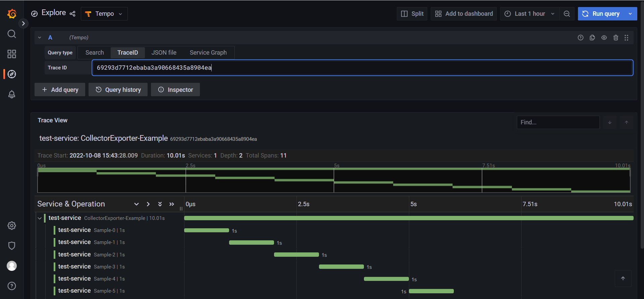Toggle query A visibility eye icon
Image resolution: width=644 pixels, height=299 pixels.
click(x=604, y=38)
